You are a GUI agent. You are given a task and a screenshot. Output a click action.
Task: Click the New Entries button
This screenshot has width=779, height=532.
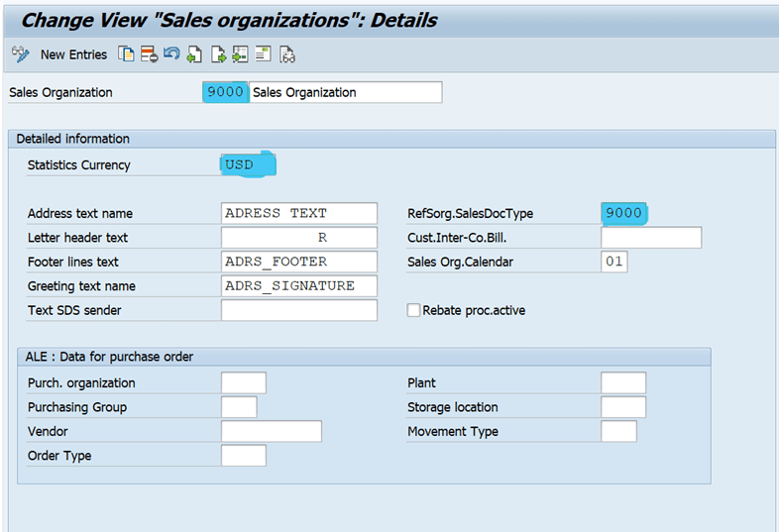pyautogui.click(x=73, y=54)
